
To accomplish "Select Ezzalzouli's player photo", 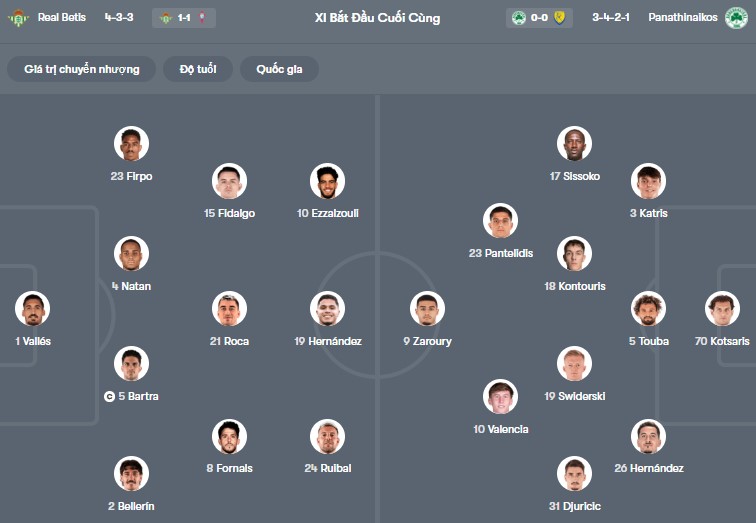I will tap(327, 181).
